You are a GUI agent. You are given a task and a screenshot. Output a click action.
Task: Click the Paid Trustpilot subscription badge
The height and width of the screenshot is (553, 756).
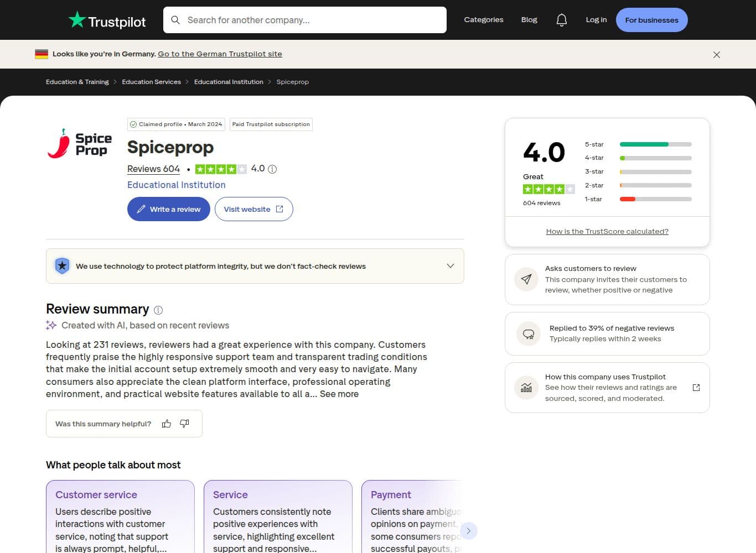pos(271,124)
